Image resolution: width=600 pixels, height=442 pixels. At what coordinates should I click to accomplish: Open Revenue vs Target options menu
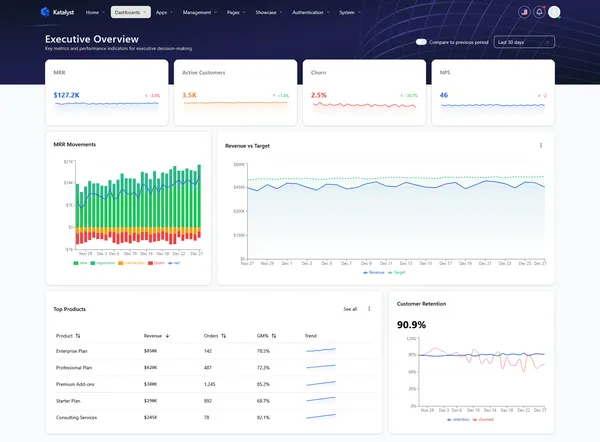(541, 145)
